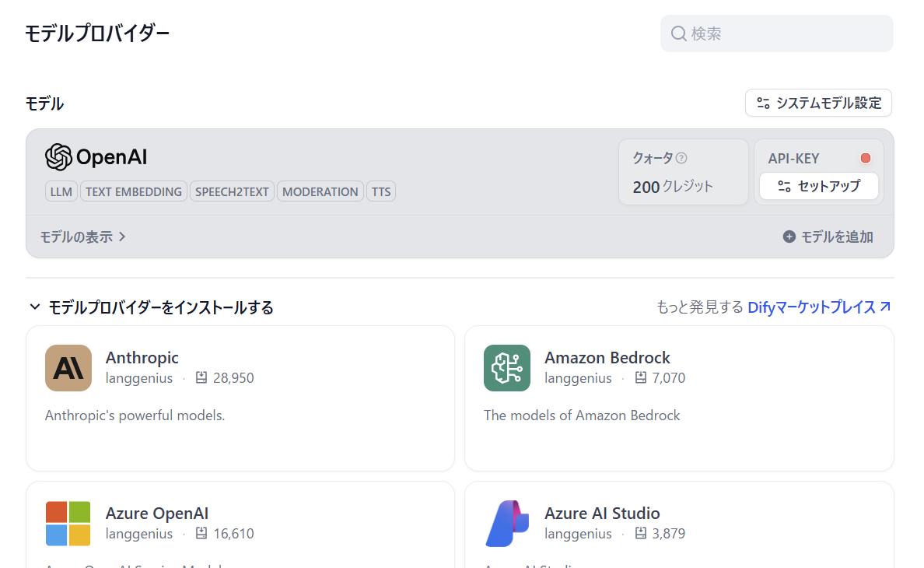Image resolution: width=924 pixels, height=568 pixels.
Task: Click the Amazon Bedrock logo icon
Action: pyautogui.click(x=507, y=368)
